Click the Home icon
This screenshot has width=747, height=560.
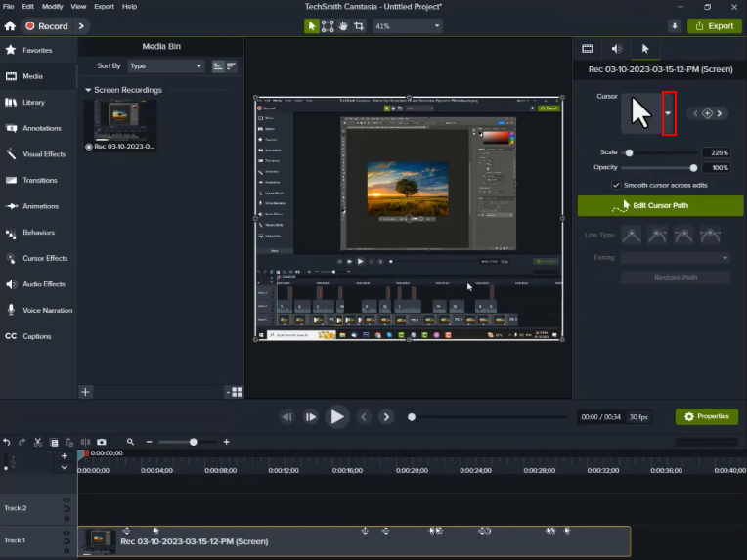[10, 26]
